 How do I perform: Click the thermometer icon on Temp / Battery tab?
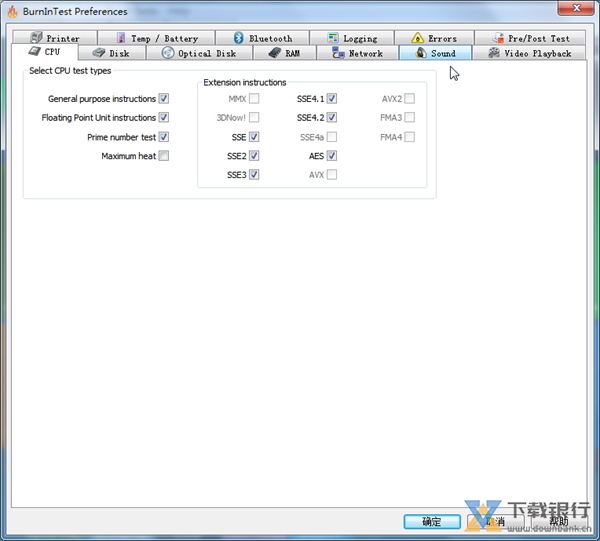121,38
